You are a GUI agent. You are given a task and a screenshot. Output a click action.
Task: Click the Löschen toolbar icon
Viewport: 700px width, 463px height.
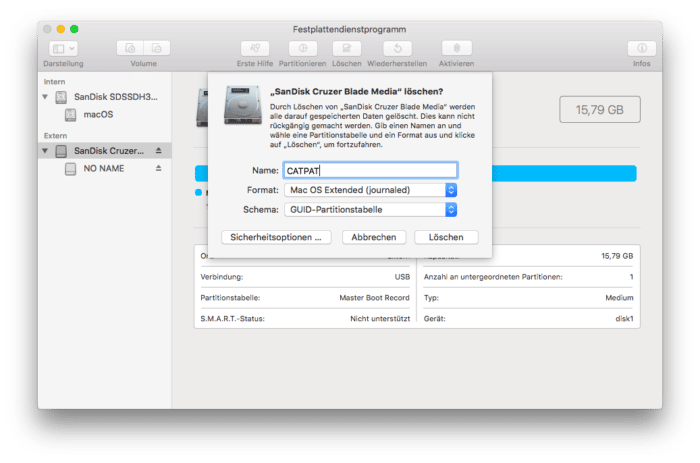(x=346, y=48)
